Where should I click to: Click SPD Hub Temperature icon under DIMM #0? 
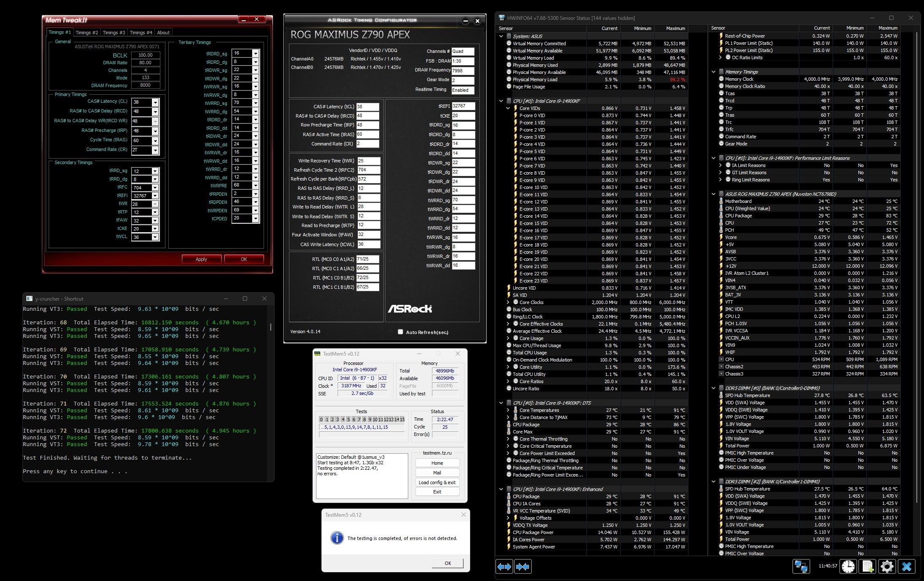point(721,395)
